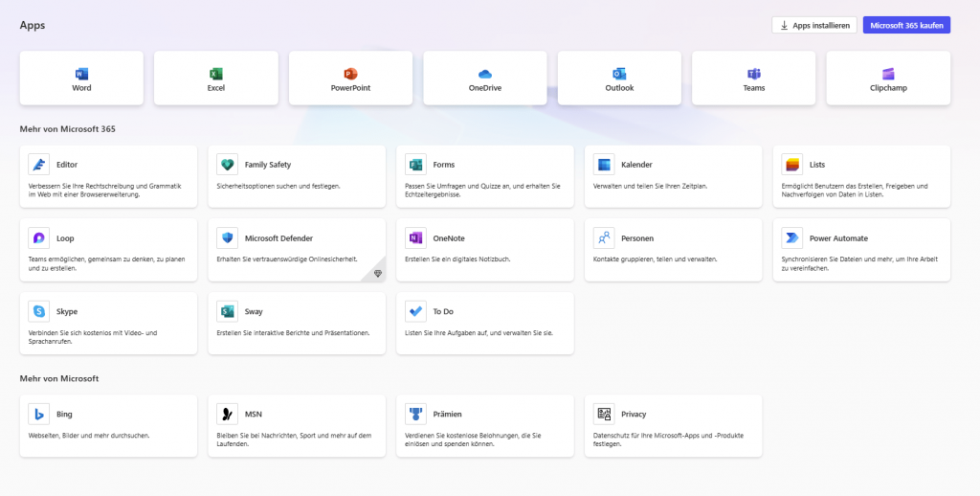980x496 pixels.
Task: Click the Personen icon
Action: click(x=604, y=238)
